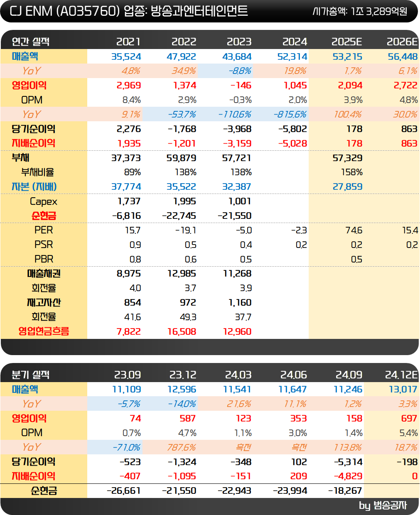Click operating profit YoY -815.6%
The height and width of the screenshot is (515, 420).
click(x=290, y=115)
